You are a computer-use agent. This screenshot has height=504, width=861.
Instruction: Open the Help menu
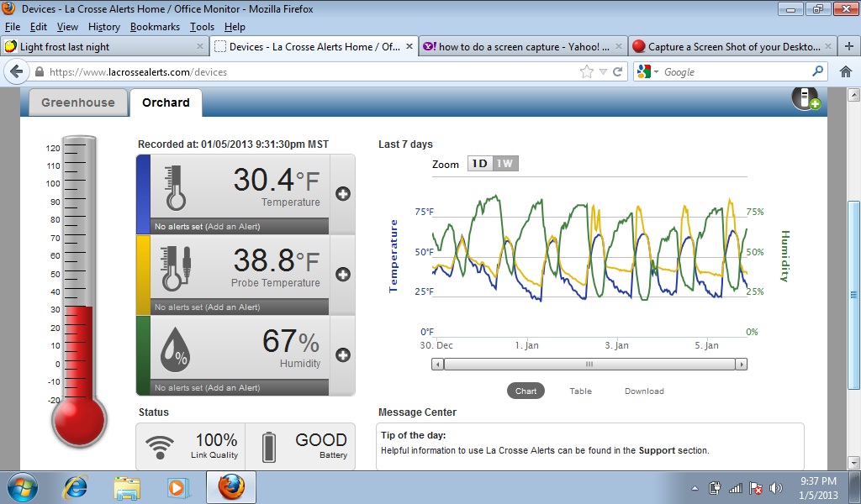[x=235, y=27]
